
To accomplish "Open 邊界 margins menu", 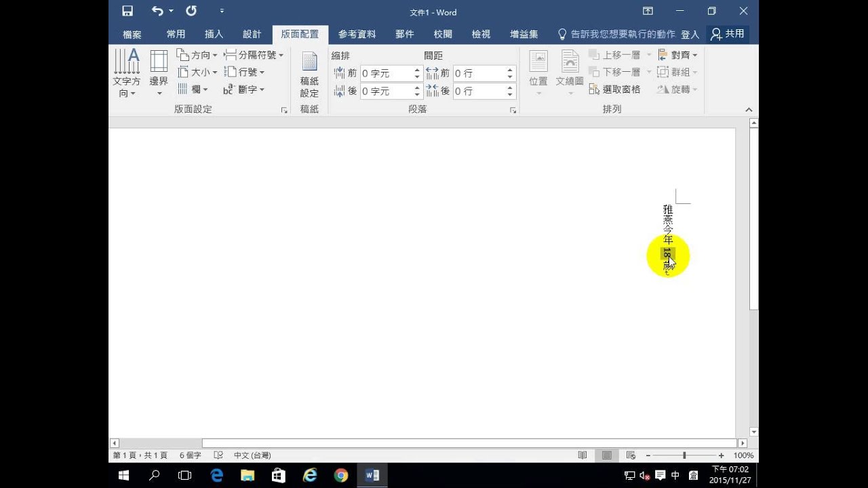I will [159, 73].
